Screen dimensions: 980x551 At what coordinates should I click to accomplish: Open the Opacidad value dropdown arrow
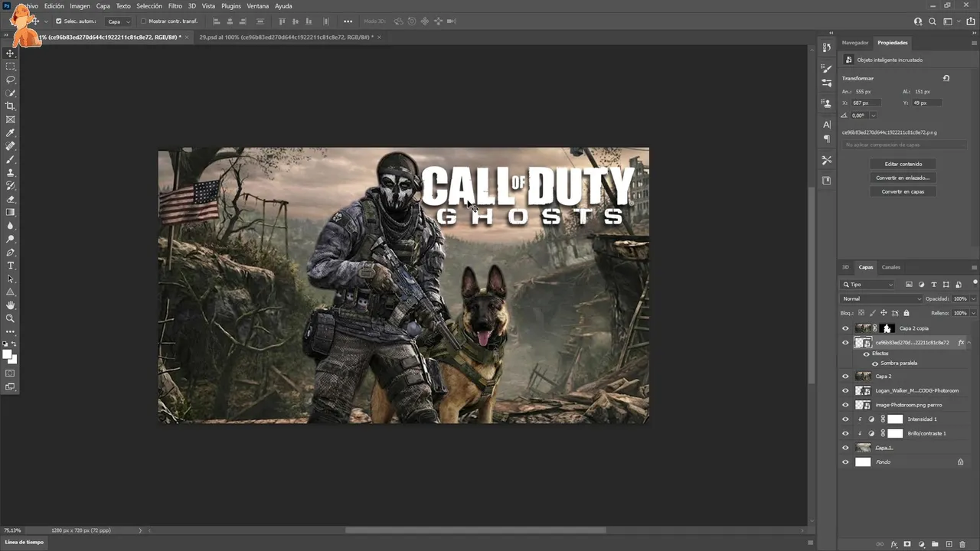pos(974,299)
